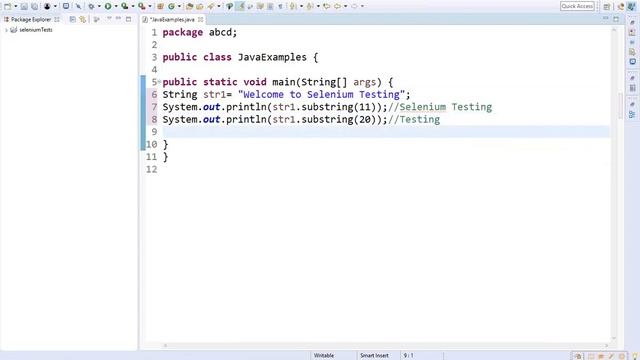Image resolution: width=640 pixels, height=360 pixels.
Task: Click the Save All toolbar icon
Action: (35, 6)
